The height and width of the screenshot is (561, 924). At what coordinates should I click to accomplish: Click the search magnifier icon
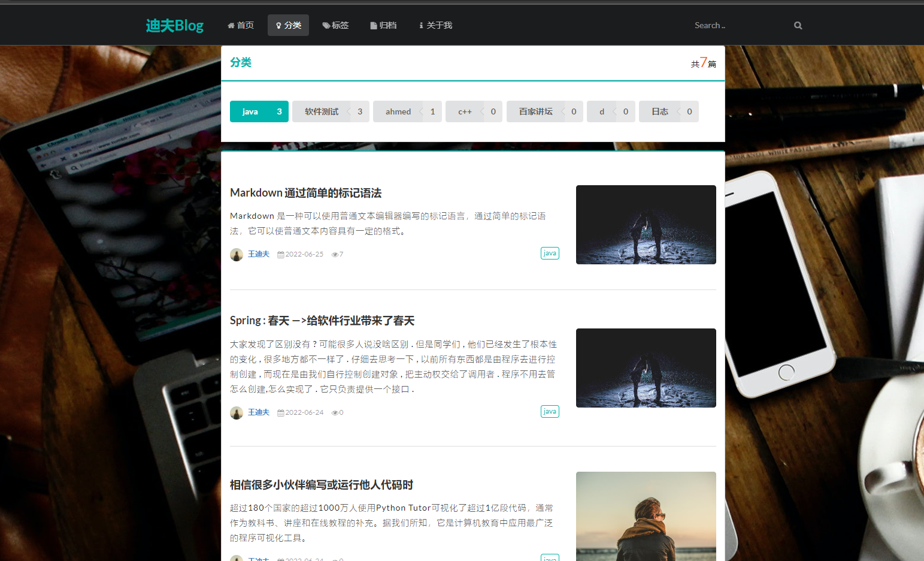click(798, 25)
